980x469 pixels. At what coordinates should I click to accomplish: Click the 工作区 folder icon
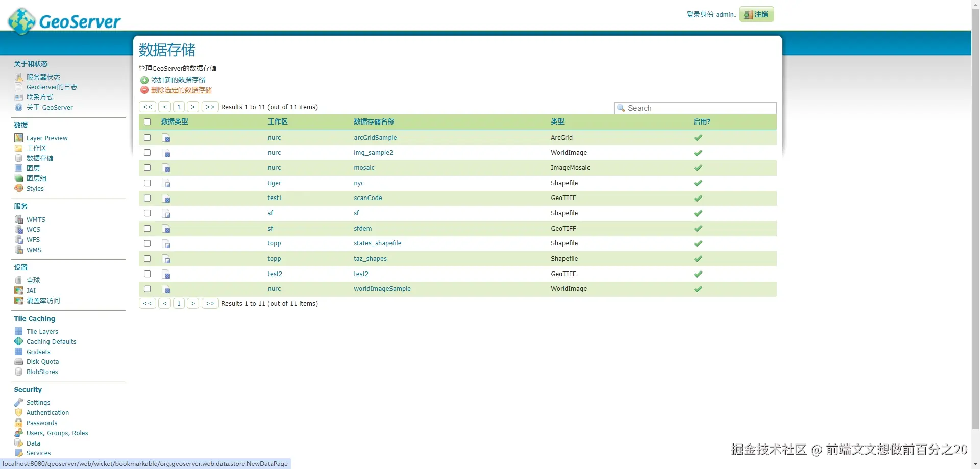tap(19, 148)
